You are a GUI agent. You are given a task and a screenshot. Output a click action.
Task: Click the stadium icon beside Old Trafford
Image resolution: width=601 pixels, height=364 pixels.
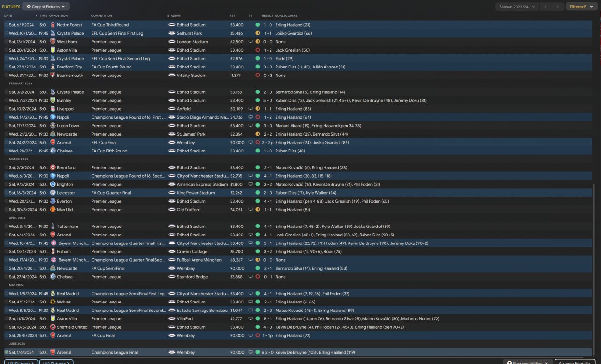171,210
